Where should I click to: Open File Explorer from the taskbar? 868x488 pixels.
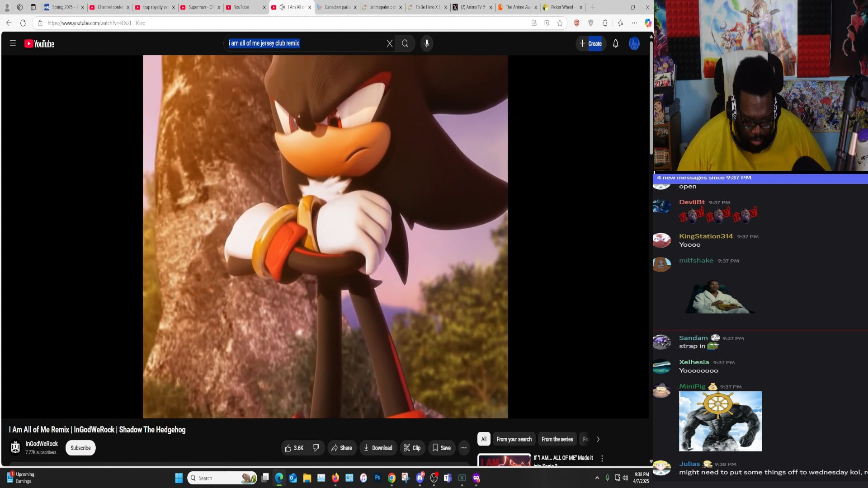(x=307, y=478)
